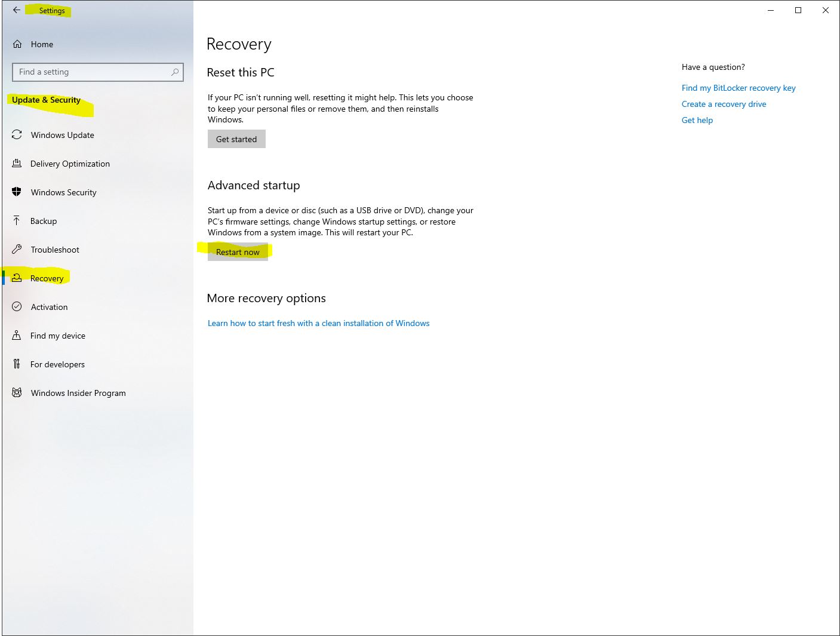Click the search magnifier icon

[175, 72]
